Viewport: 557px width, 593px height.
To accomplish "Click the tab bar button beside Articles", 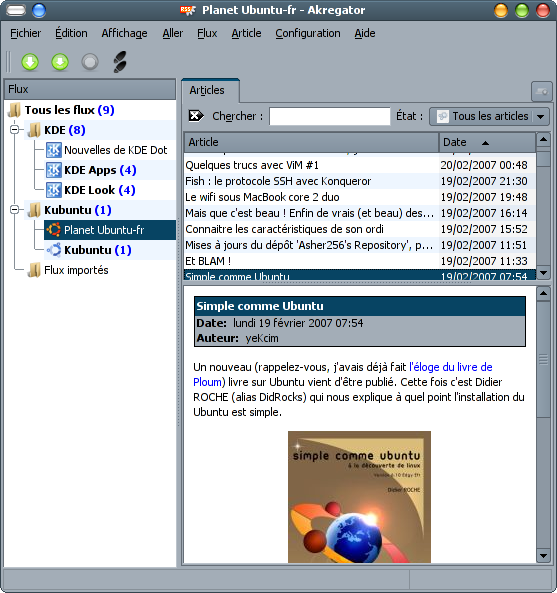I will coord(541,92).
